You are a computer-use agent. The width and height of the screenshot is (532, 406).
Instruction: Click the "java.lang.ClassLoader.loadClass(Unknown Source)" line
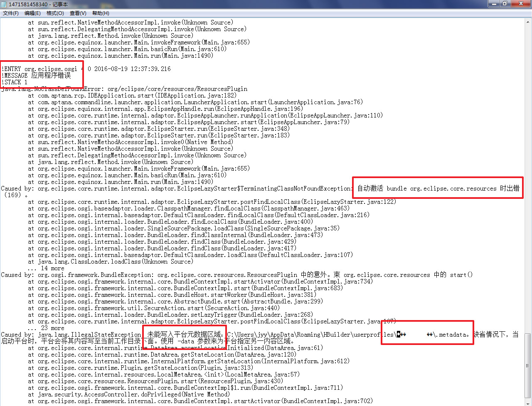pos(111,262)
